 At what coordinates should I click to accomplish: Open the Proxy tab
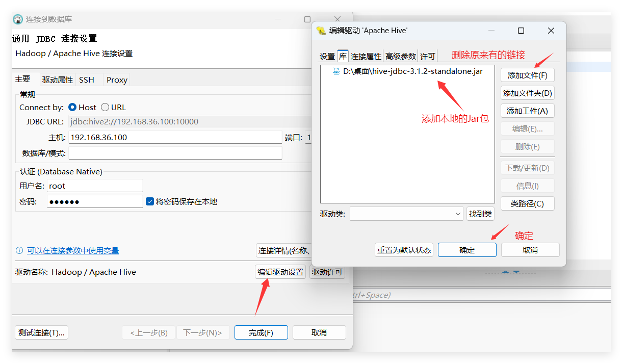pos(117,80)
